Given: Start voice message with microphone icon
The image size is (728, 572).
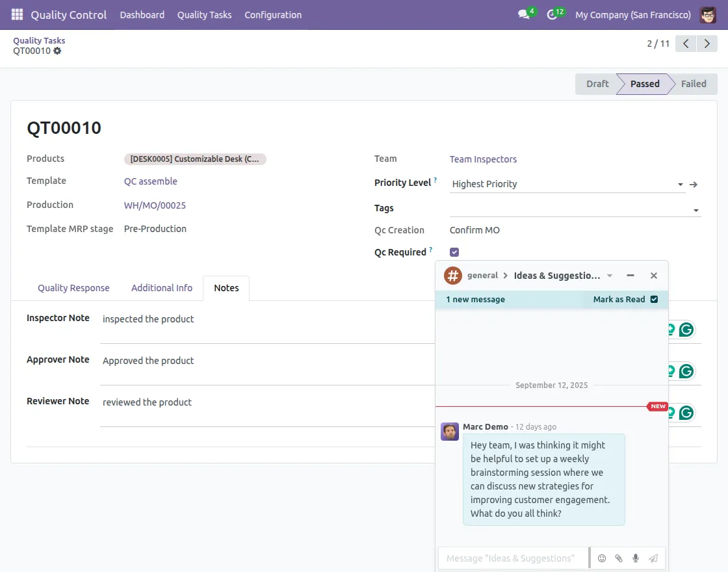Looking at the screenshot, I should pyautogui.click(x=636, y=558).
